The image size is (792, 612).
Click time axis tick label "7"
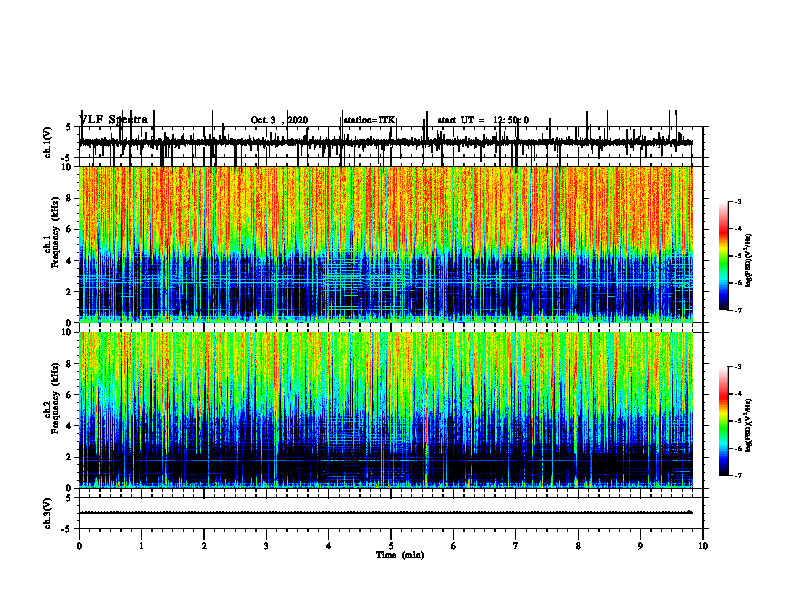coord(516,546)
